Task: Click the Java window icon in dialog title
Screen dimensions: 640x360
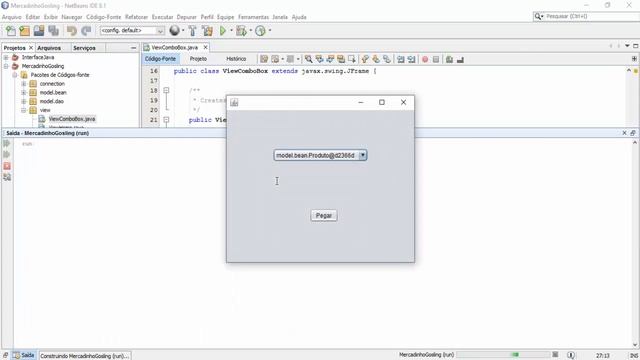Action: tap(234, 102)
